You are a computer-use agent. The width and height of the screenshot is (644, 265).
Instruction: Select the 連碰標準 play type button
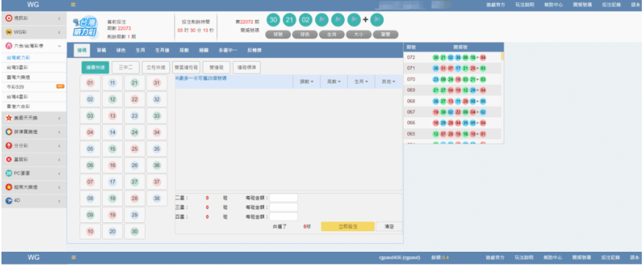[x=246, y=68]
